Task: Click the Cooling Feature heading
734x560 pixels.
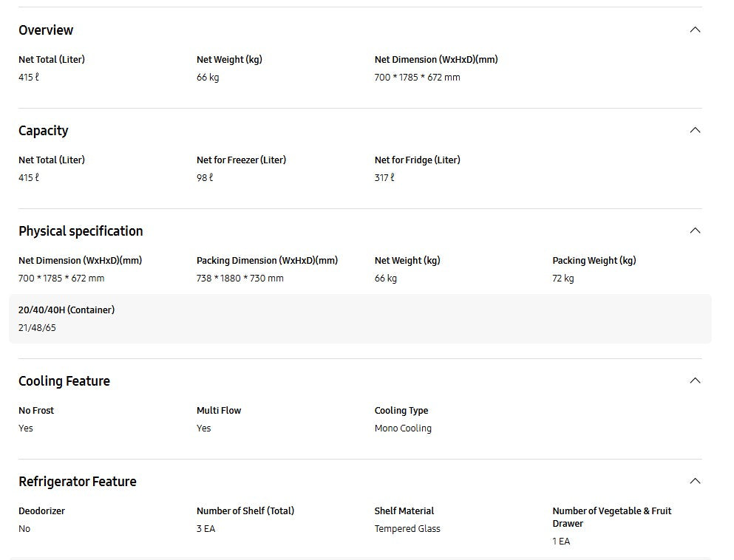Action: pyautogui.click(x=64, y=381)
